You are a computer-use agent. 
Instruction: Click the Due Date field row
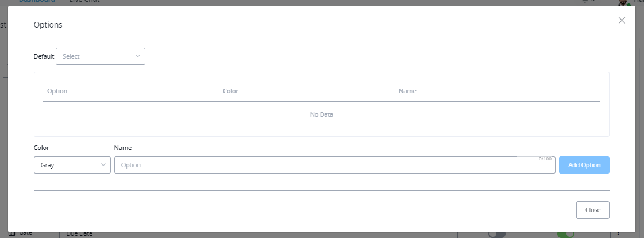[x=259, y=234]
